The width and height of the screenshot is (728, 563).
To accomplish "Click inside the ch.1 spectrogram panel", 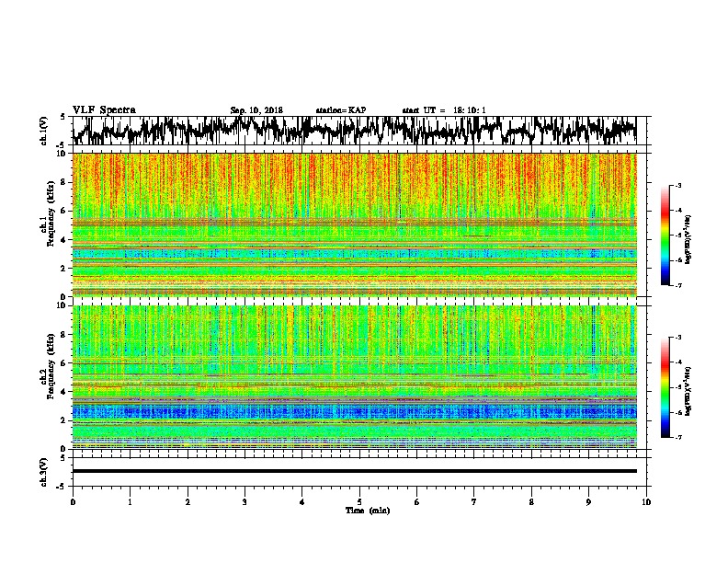I will 354,224.
